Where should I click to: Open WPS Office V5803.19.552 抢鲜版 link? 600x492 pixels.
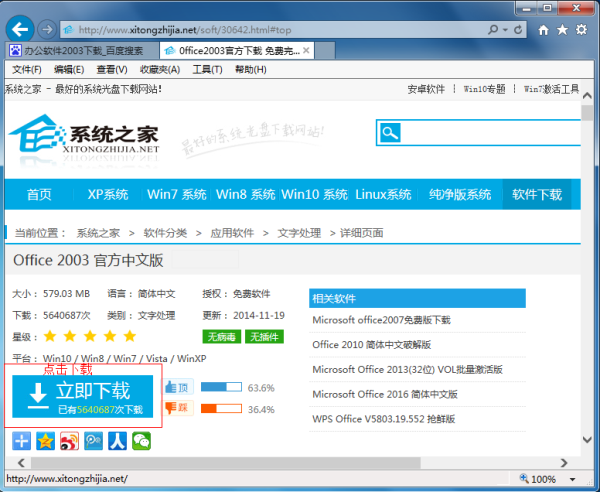point(383,419)
